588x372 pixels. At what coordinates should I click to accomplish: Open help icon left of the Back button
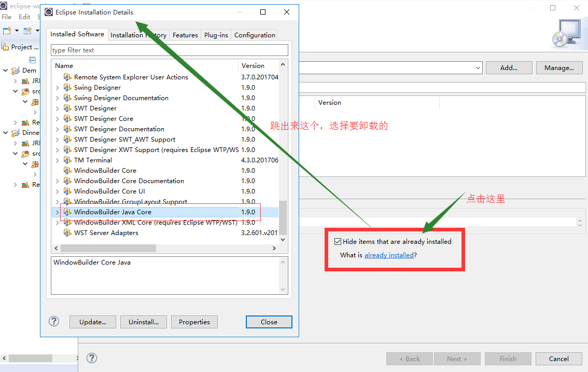pos(92,358)
